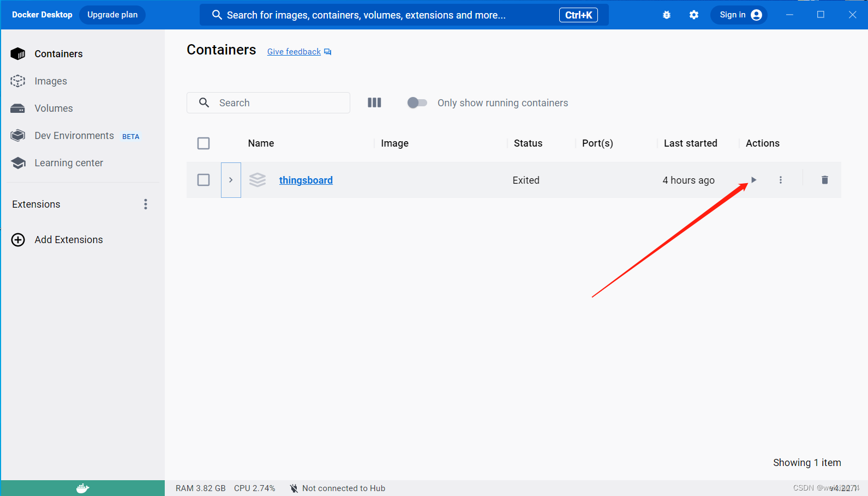The height and width of the screenshot is (496, 868).
Task: Click RAM 3.82 GB status entry
Action: click(x=200, y=488)
